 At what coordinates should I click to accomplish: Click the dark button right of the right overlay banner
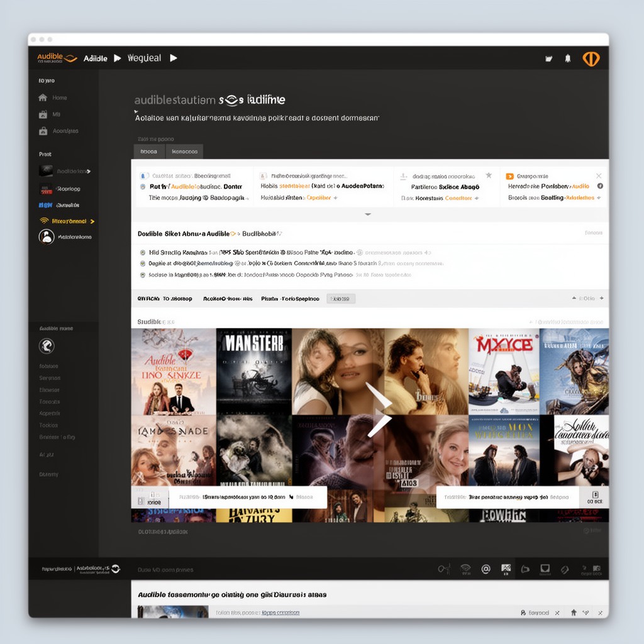(x=594, y=497)
